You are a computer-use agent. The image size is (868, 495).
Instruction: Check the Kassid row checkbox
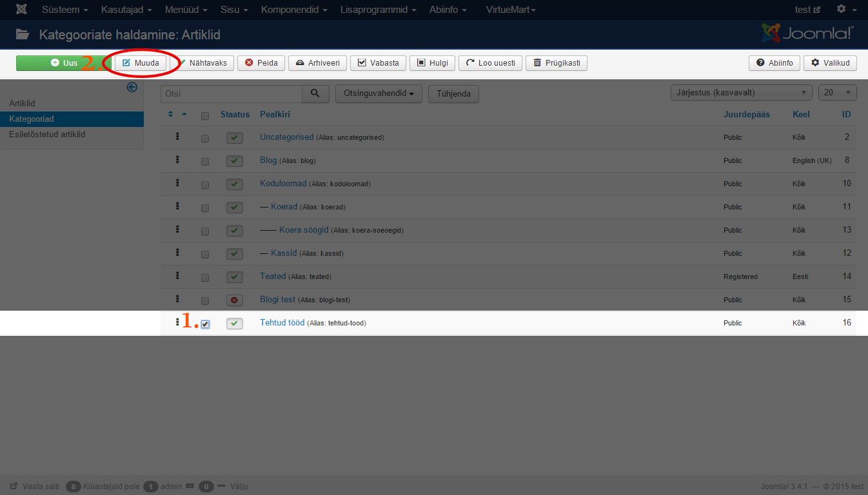coord(205,255)
